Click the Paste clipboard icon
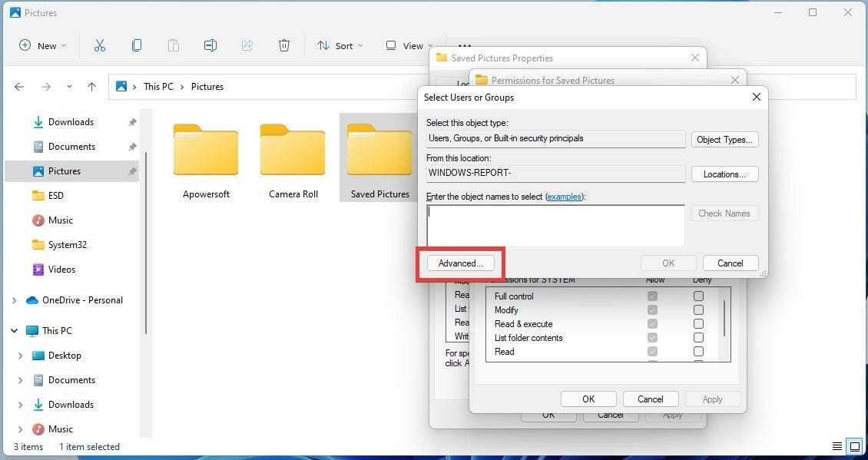This screenshot has width=868, height=460. coord(174,45)
